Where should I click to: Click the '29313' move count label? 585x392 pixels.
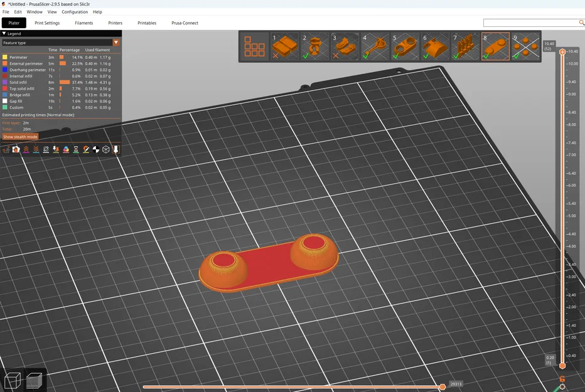[x=456, y=384]
